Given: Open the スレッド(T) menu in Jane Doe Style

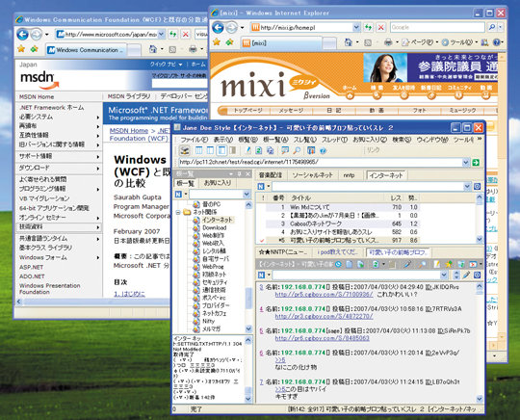Looking at the screenshot, I should pos(334,140).
